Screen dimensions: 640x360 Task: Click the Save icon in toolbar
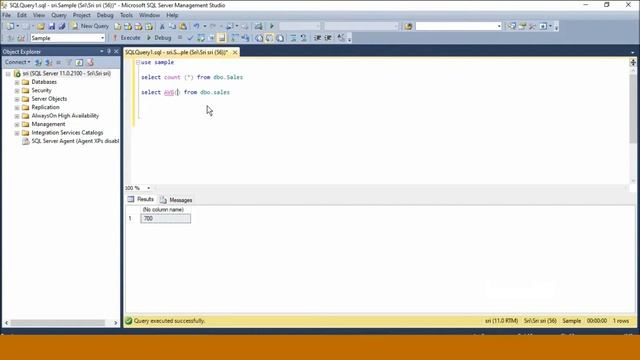[51, 26]
